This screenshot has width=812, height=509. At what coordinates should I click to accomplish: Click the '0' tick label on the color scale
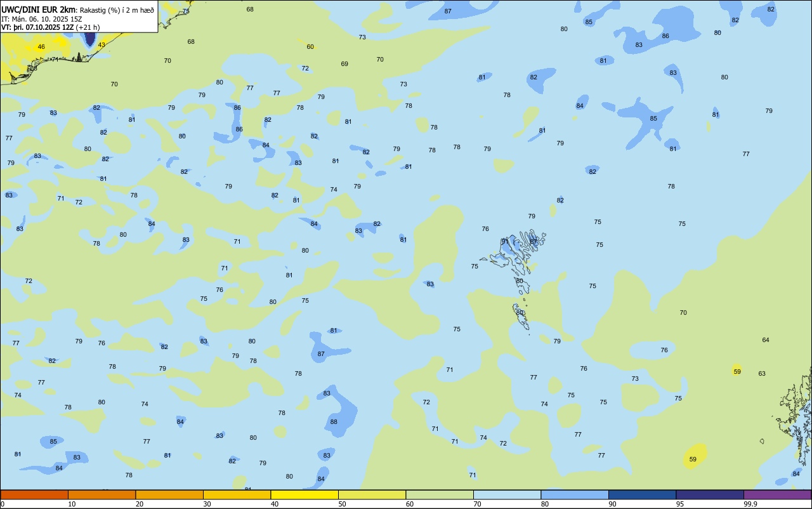3,504
